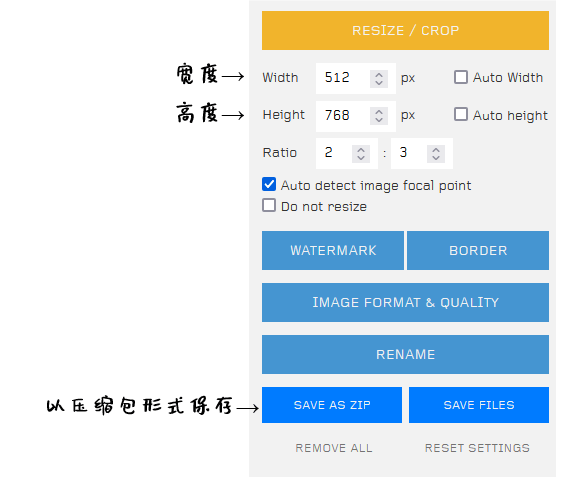Click the Height input field
The width and height of the screenshot is (561, 477).
[x=356, y=116]
